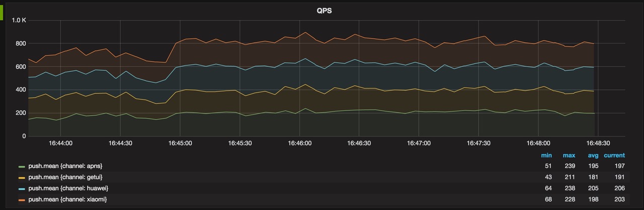Sort legend by current column
This screenshot has width=644, height=210.
[614, 155]
